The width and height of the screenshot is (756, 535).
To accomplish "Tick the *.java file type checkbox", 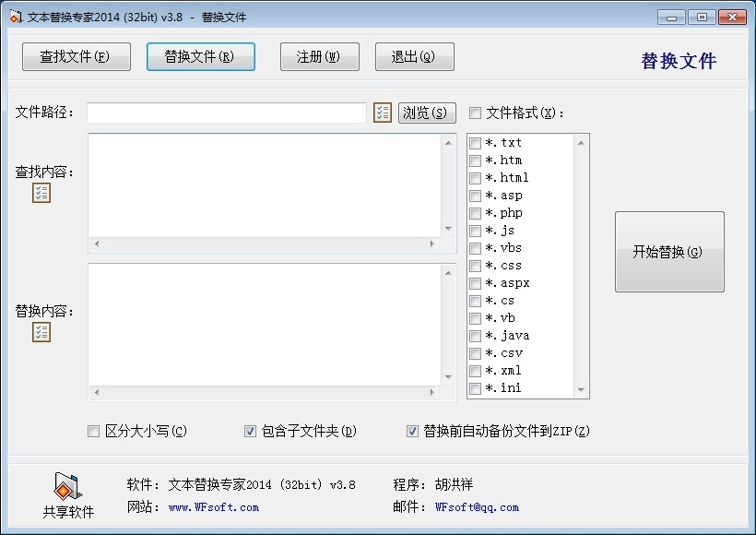I will click(x=475, y=336).
